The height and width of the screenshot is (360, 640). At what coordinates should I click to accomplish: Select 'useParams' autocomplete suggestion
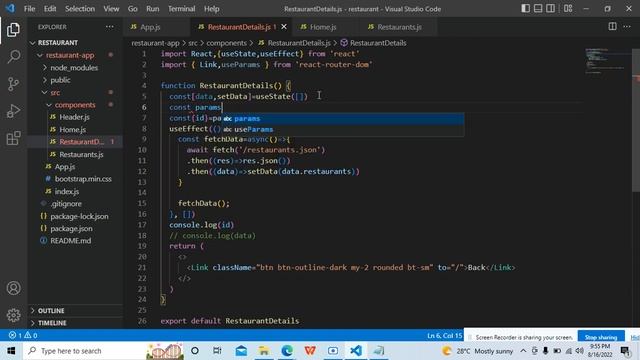342,129
